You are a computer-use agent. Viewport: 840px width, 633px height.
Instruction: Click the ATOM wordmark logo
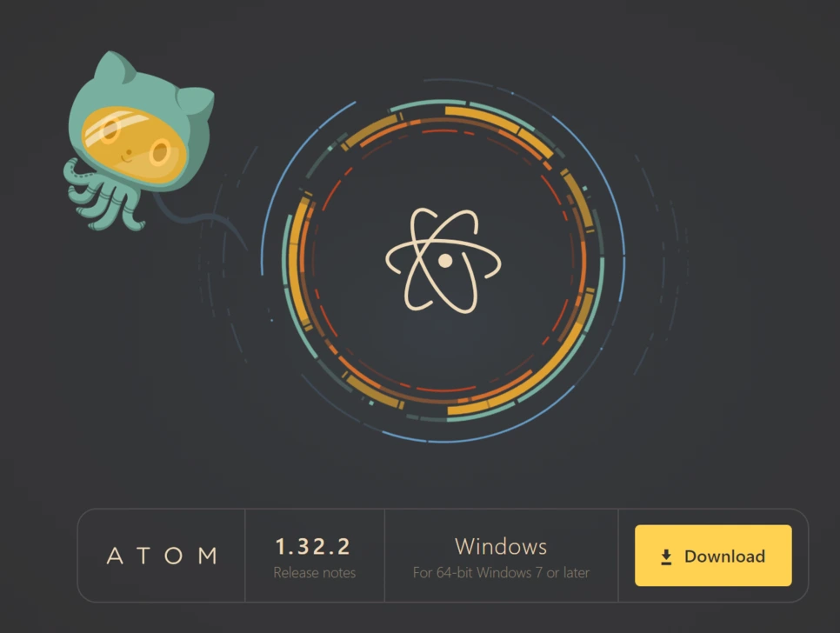coord(162,556)
